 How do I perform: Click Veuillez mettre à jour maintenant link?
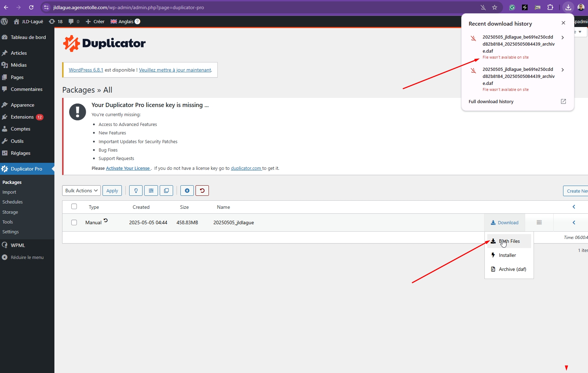coord(175,70)
